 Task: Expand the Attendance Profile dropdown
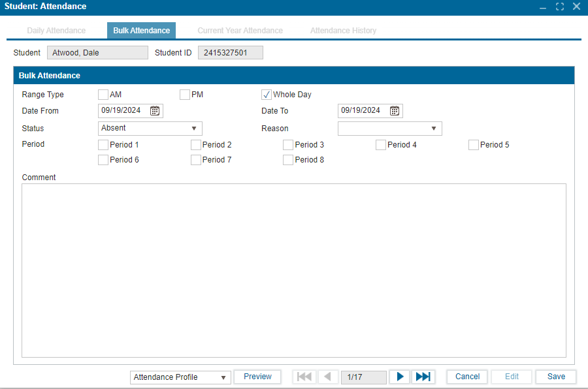click(223, 377)
